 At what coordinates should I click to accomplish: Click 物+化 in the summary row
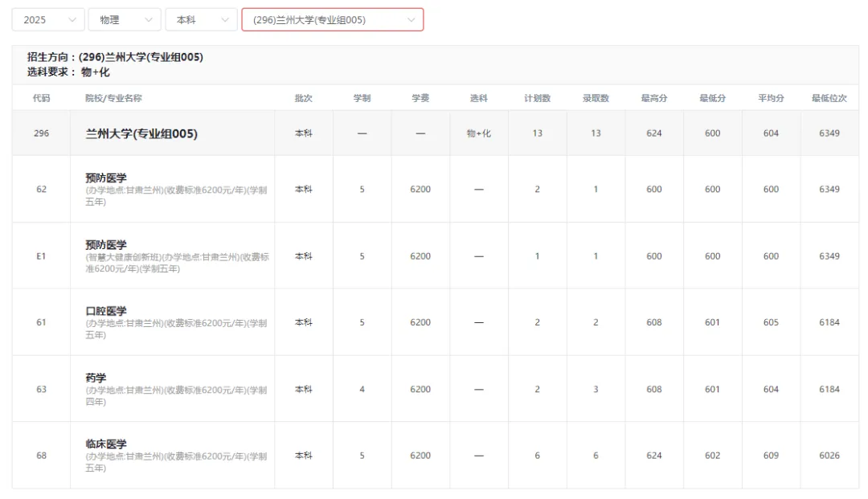(479, 133)
